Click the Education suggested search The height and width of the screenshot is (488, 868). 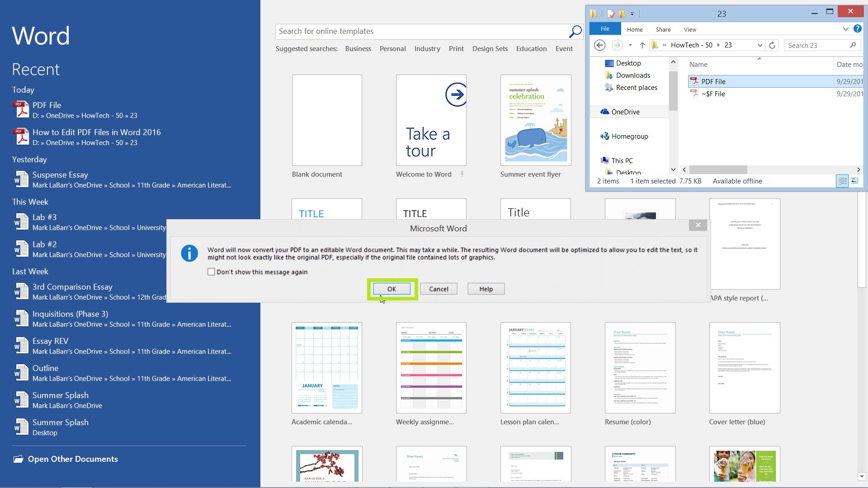(x=531, y=48)
